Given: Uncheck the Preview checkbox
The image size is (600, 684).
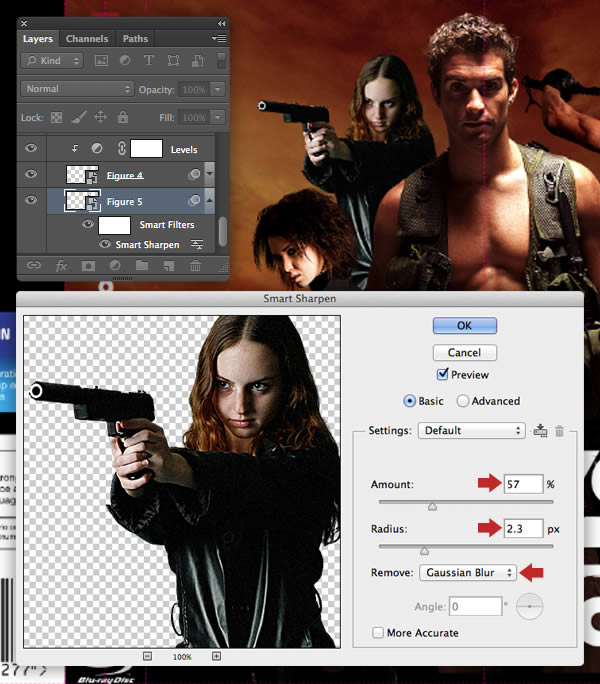Looking at the screenshot, I should pos(442,374).
